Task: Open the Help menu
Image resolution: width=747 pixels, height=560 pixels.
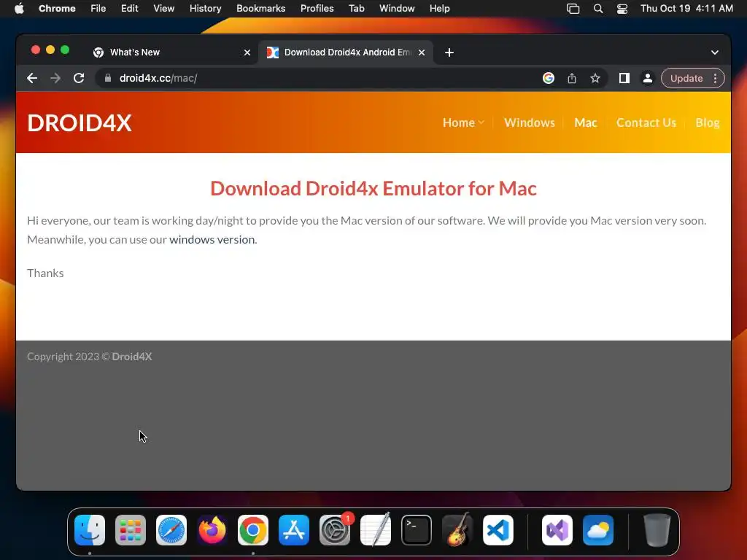Action: tap(439, 9)
